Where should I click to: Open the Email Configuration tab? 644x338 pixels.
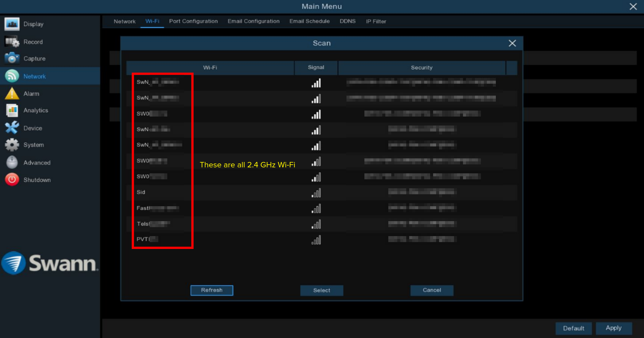pyautogui.click(x=253, y=21)
